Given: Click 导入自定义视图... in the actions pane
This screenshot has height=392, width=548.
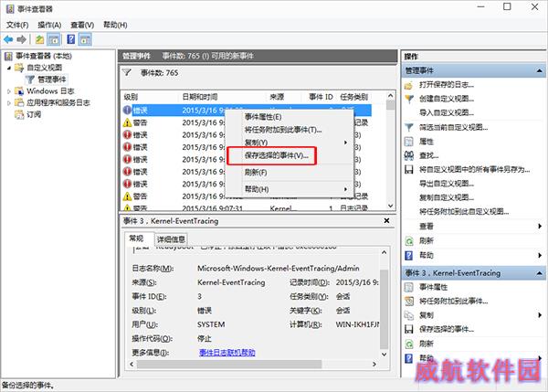Looking at the screenshot, I should (447, 112).
